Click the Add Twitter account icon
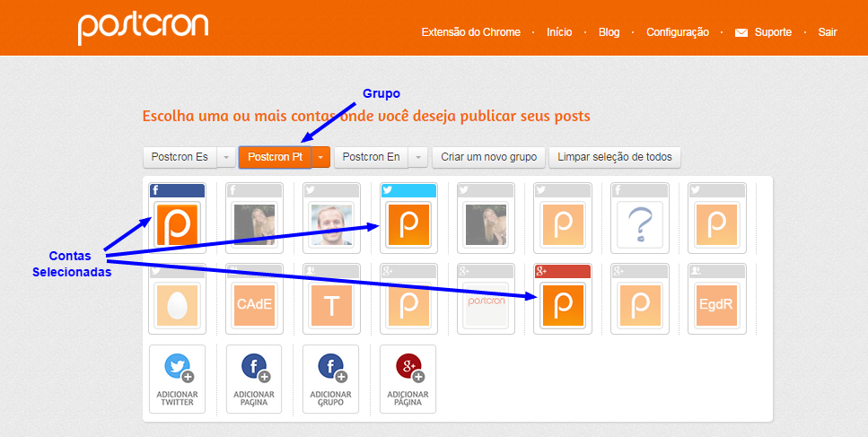This screenshot has height=437, width=868. coord(177,367)
